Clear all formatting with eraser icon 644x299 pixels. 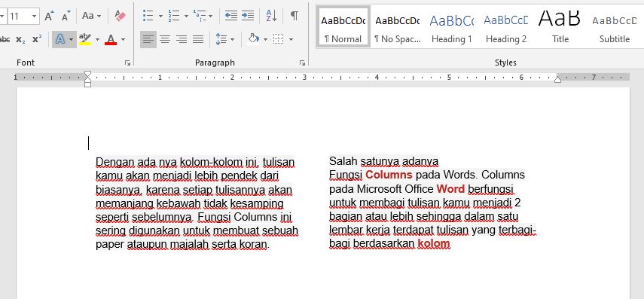pyautogui.click(x=121, y=16)
